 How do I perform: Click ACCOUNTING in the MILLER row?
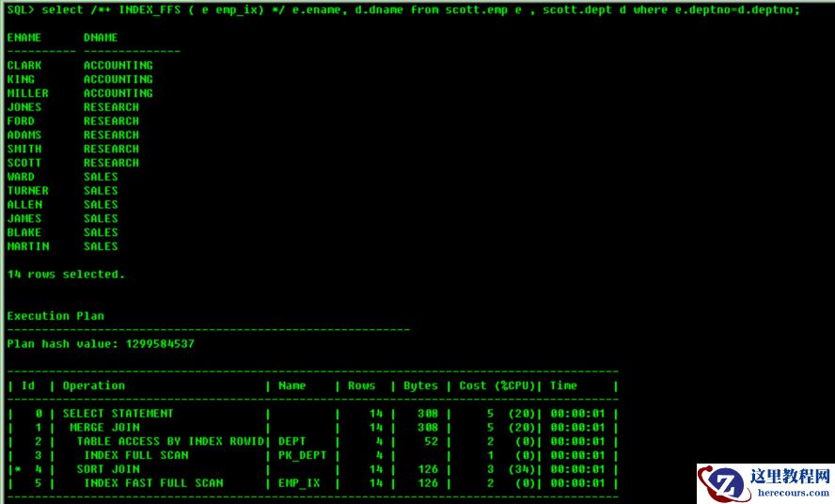[118, 93]
